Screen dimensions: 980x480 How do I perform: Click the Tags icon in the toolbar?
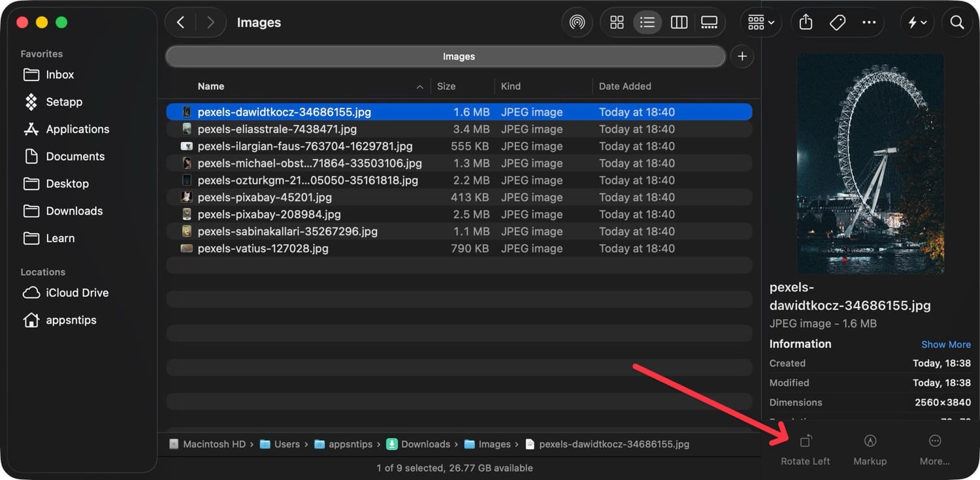pos(838,22)
